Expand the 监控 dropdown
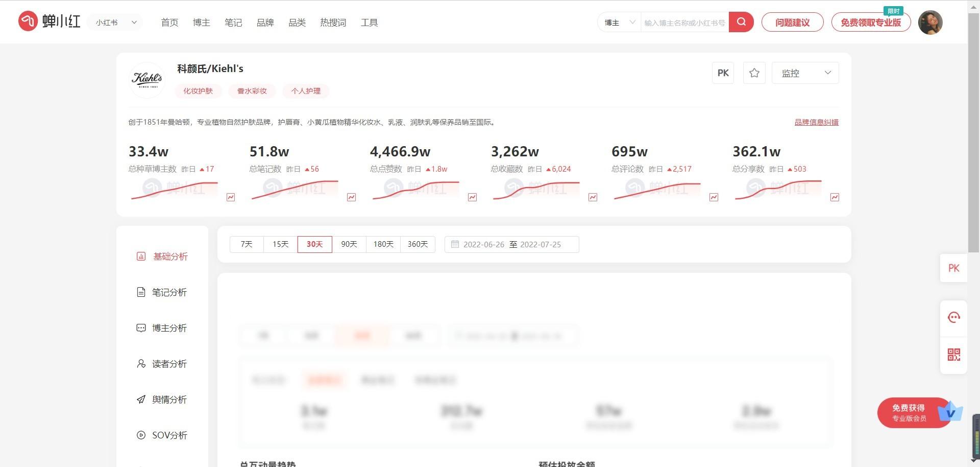Screen dimensions: 980x467 pos(805,73)
